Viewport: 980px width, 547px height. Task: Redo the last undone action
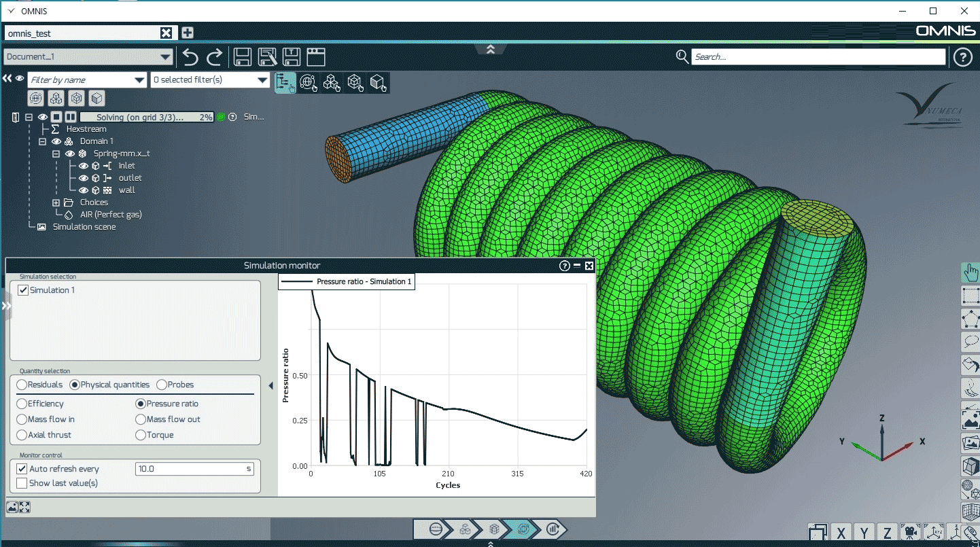tap(214, 57)
